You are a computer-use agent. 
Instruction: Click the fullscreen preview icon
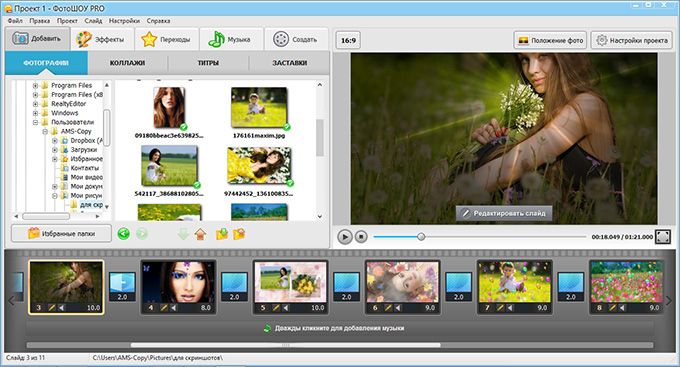[x=663, y=237]
